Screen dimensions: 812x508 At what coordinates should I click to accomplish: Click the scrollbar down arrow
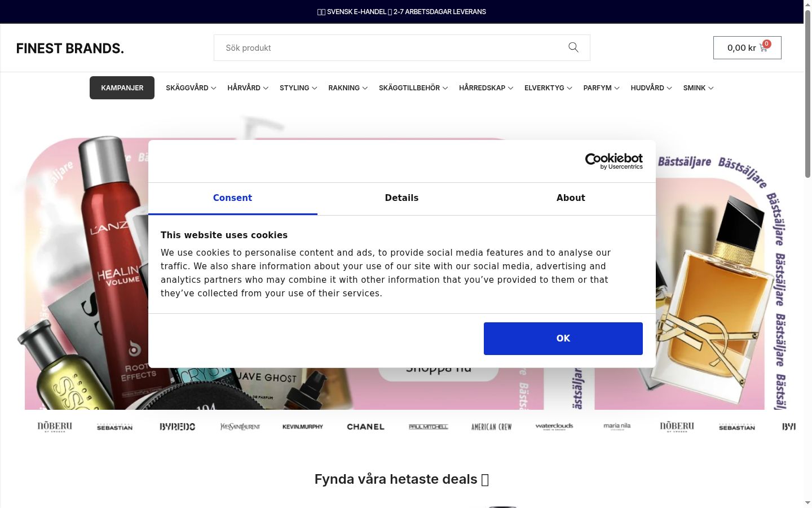coord(807,502)
